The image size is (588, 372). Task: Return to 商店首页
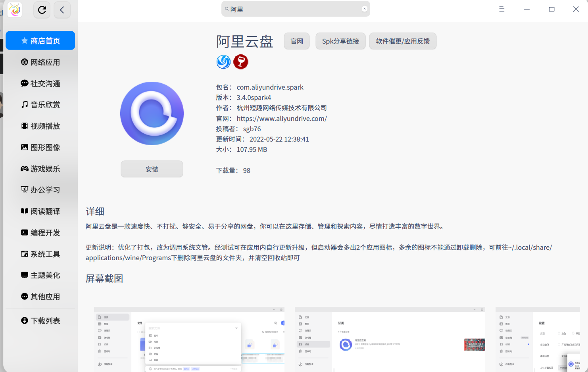[40, 40]
